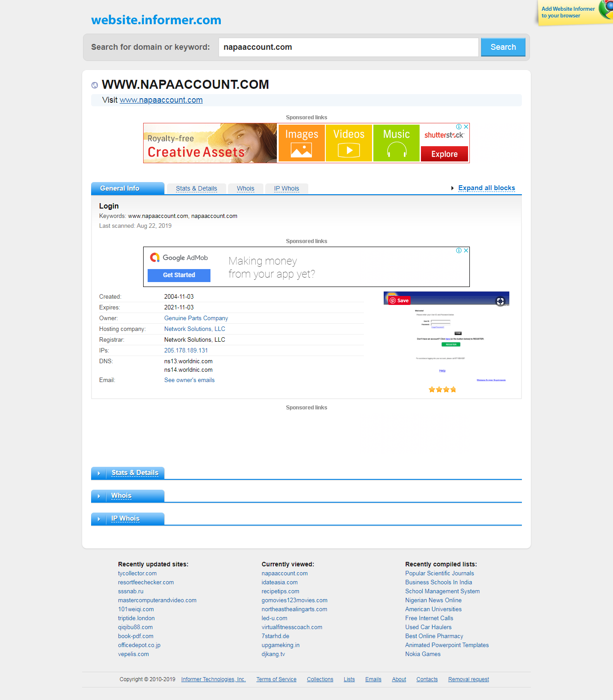Click the Images tile in Shutterstock ad
Image resolution: width=613 pixels, height=700 pixels.
[302, 143]
